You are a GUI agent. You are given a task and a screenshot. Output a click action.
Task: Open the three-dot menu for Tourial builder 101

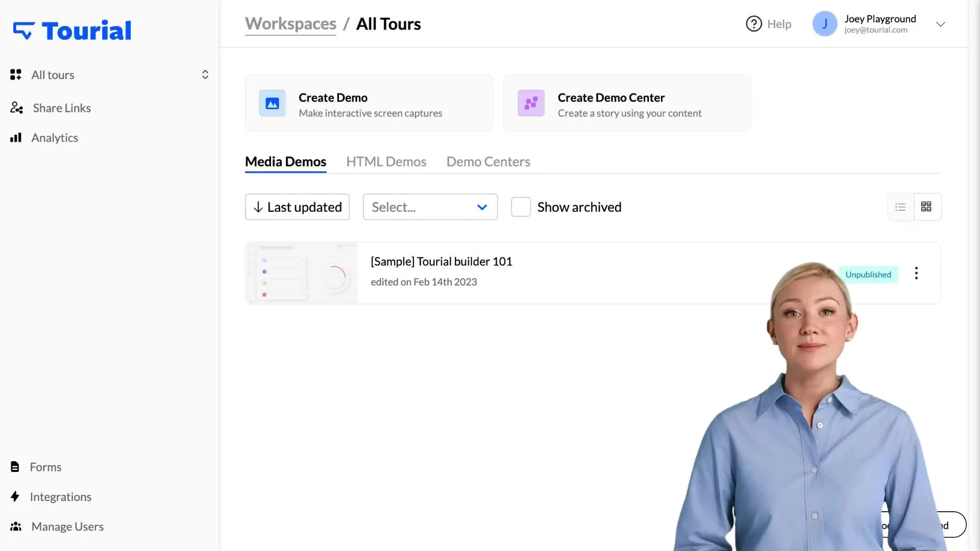916,273
